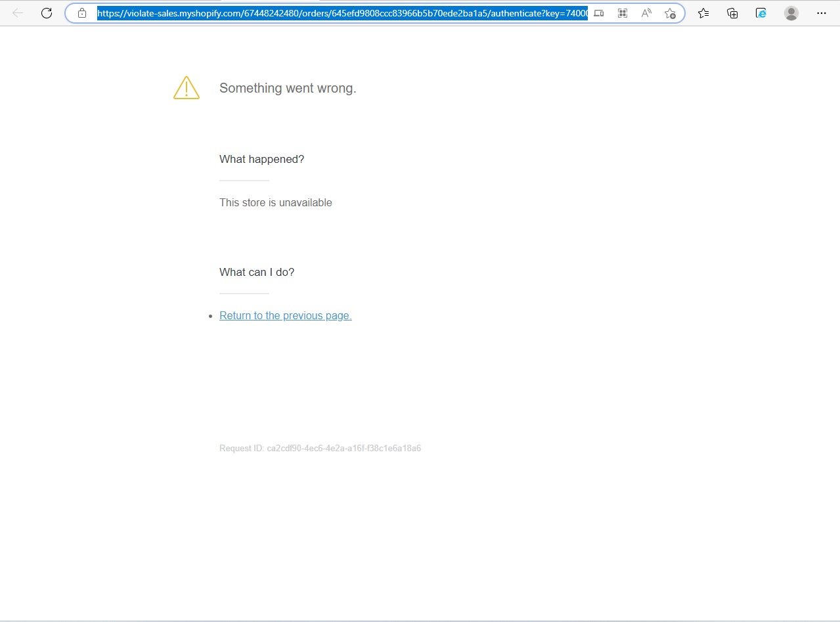Click the 'What can I do?' section title
Screen dimensions: 840x622
click(x=257, y=273)
